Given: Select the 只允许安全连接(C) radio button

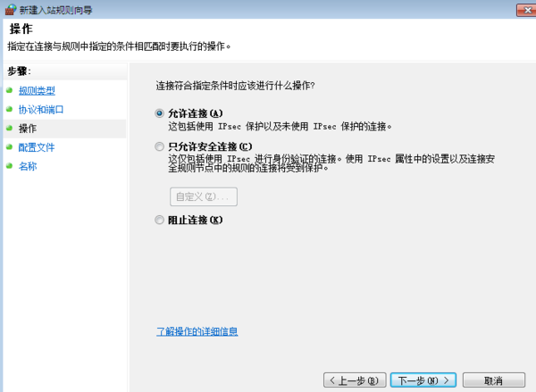Looking at the screenshot, I should coord(159,146).
